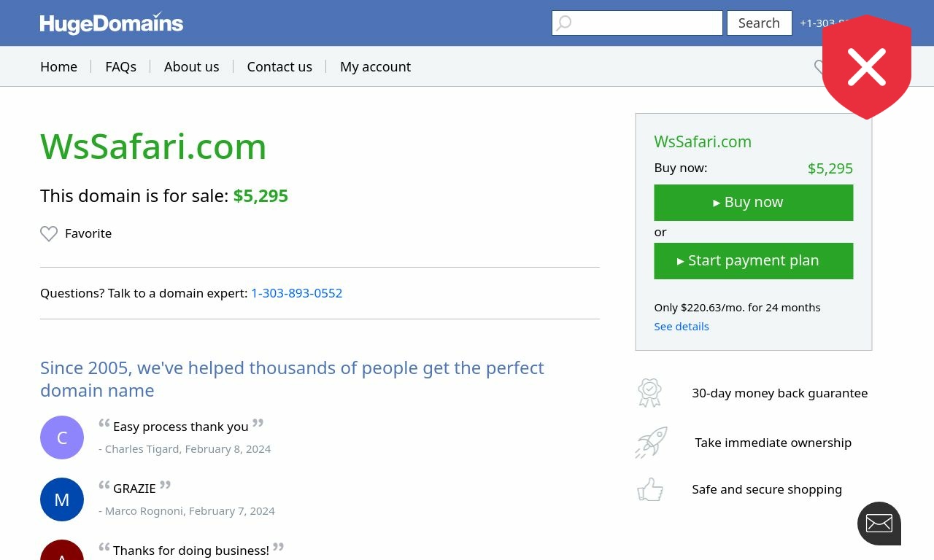Toggle the Favorite heart icon
Viewport: 934px width, 560px height.
pyautogui.click(x=49, y=233)
